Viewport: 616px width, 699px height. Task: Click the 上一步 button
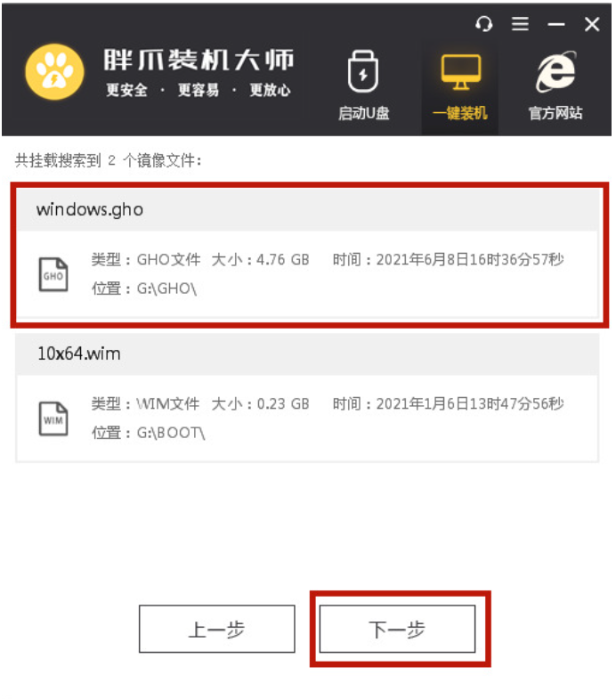(x=217, y=629)
